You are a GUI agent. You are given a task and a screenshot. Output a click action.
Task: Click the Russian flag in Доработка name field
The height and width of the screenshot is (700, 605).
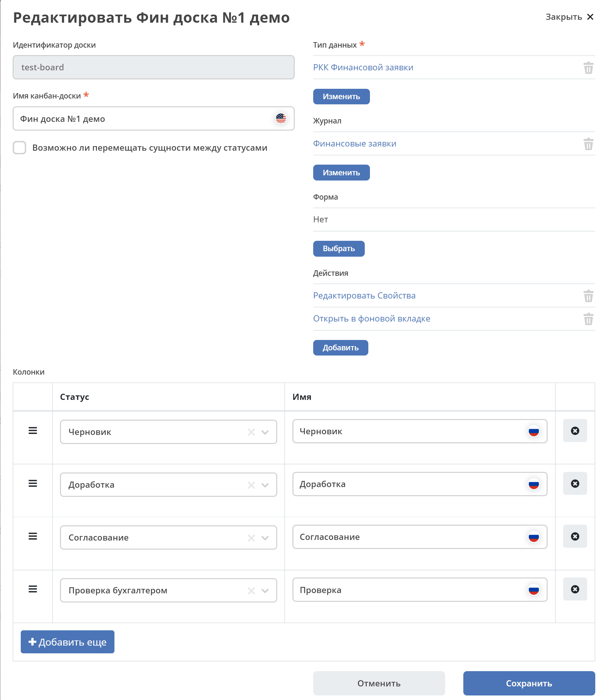[533, 484]
